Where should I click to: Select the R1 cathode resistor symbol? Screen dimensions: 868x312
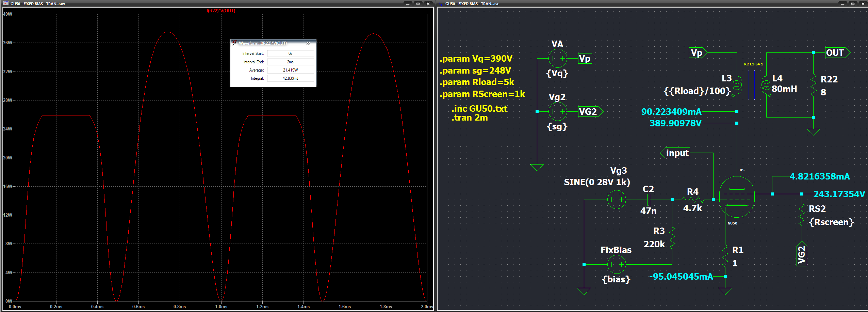click(725, 256)
